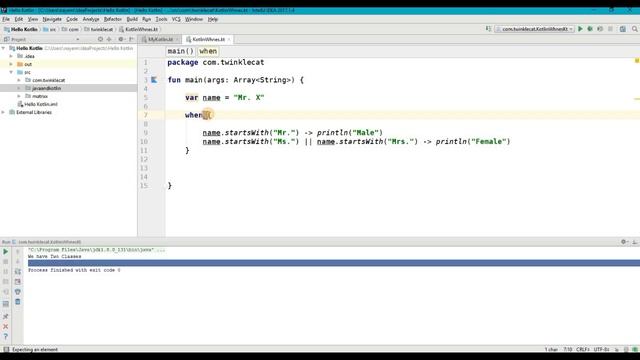Click the main() breadcrumb
The width and height of the screenshot is (640, 360).
(x=180, y=51)
